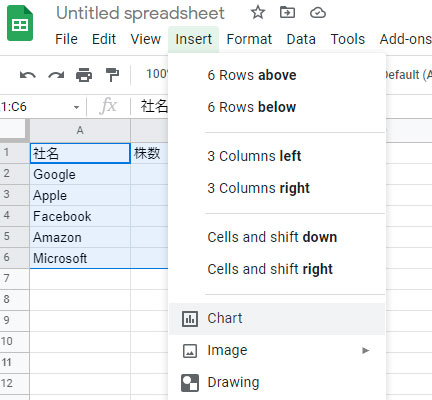432x400 pixels.
Task: Open the View menu
Action: 146,39
